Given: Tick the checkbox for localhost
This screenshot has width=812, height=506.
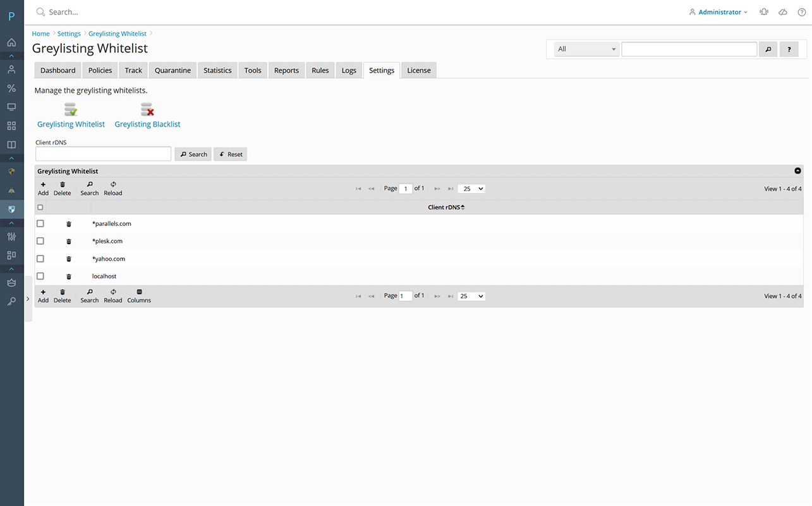Looking at the screenshot, I should (x=40, y=276).
